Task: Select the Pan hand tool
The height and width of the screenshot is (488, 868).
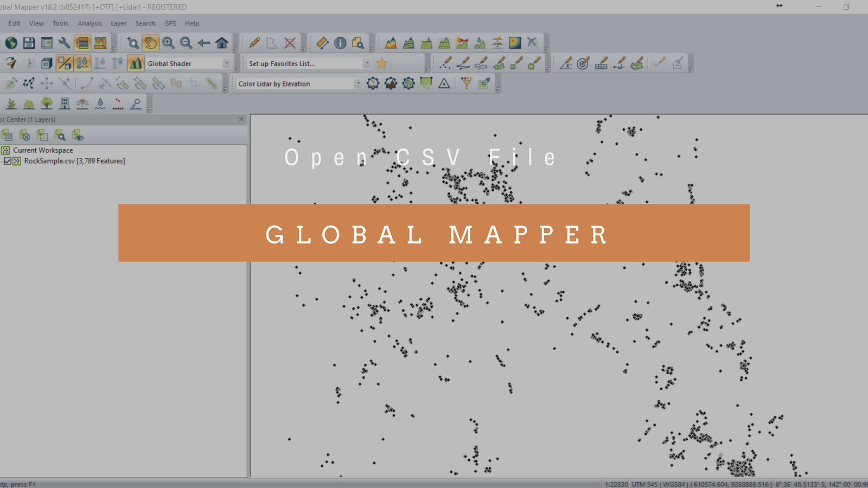Action: pyautogui.click(x=150, y=42)
